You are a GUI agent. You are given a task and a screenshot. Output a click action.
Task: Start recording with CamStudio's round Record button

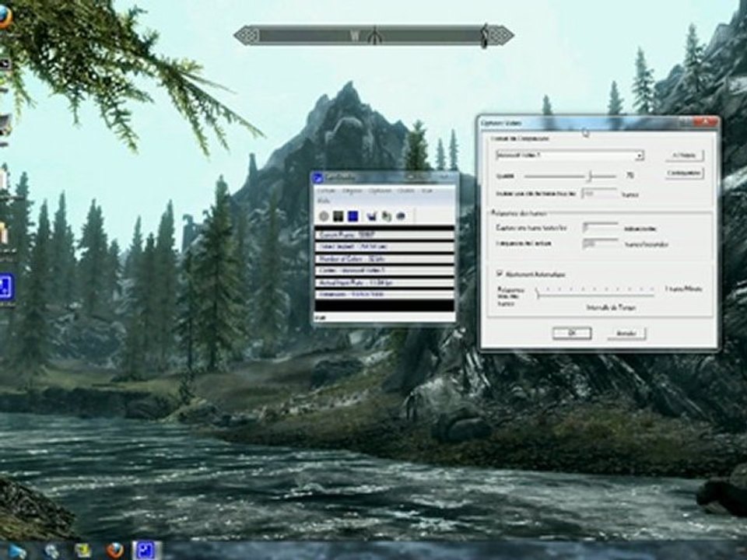pyautogui.click(x=324, y=217)
